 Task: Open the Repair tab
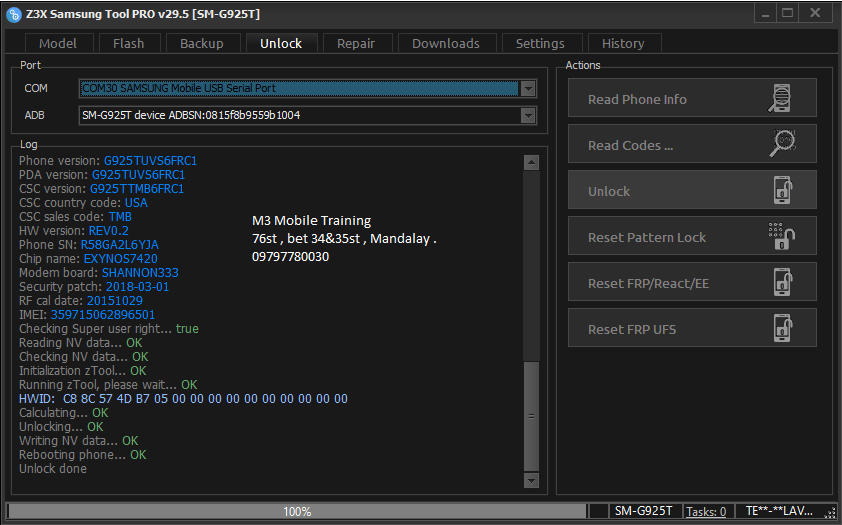tap(356, 43)
